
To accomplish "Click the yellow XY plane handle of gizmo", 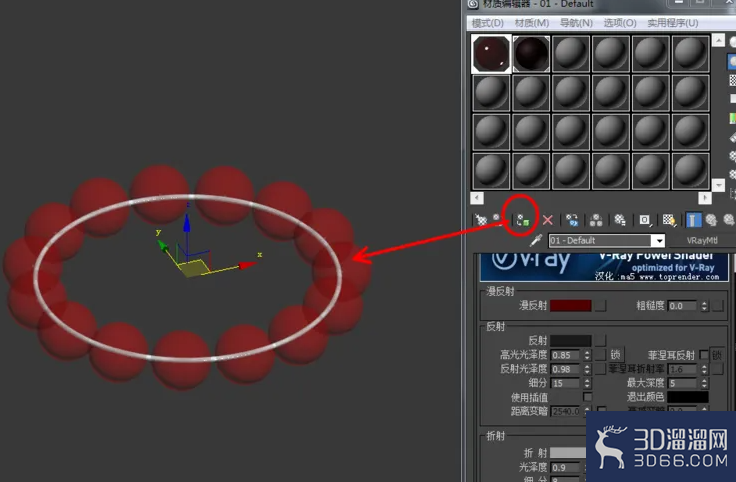I will pos(195,268).
